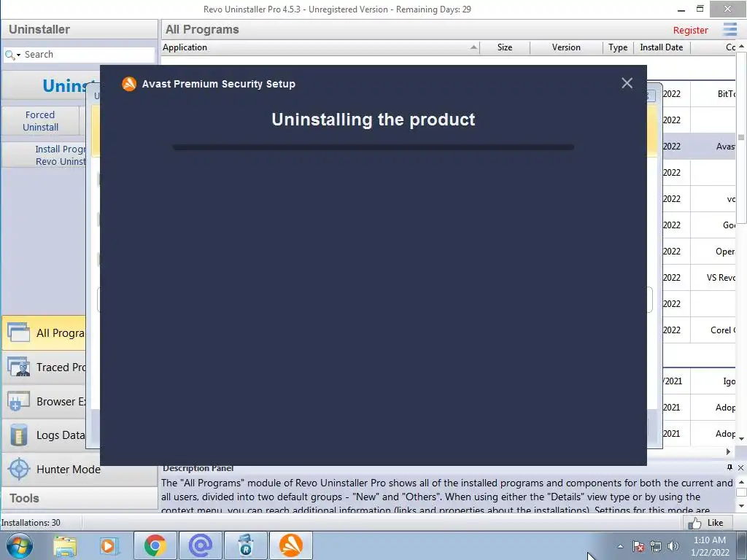Viewport: 747px width, 560px height.
Task: Select the VS Revo row in list
Action: [x=699, y=278]
